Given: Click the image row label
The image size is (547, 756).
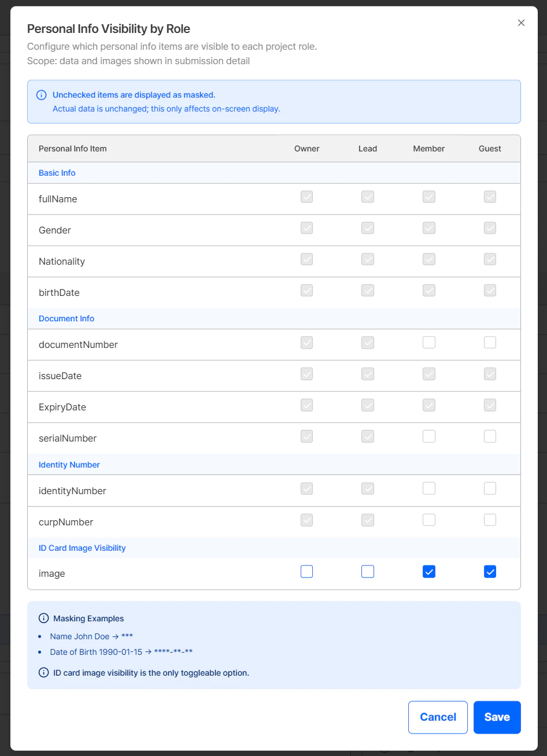Looking at the screenshot, I should point(52,573).
